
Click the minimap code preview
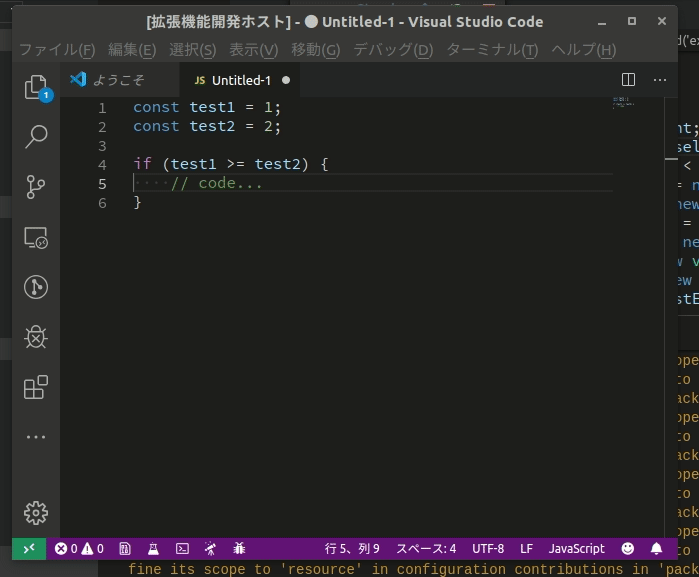point(623,103)
